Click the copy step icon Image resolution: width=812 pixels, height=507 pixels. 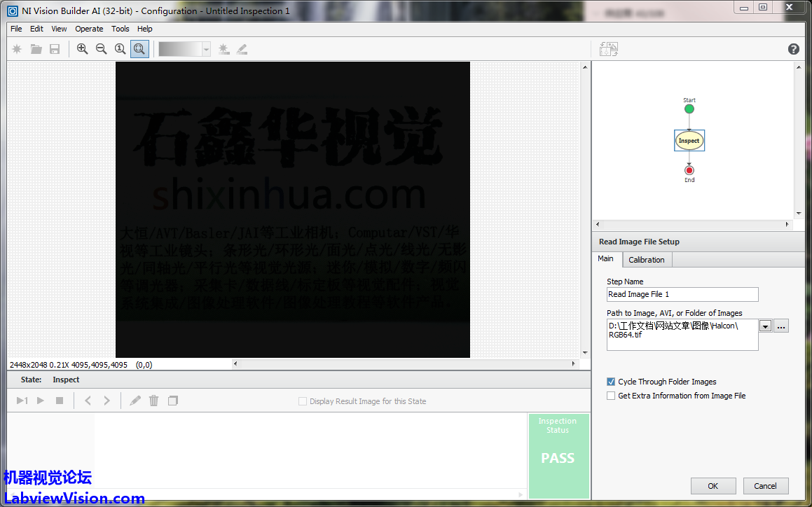(173, 401)
